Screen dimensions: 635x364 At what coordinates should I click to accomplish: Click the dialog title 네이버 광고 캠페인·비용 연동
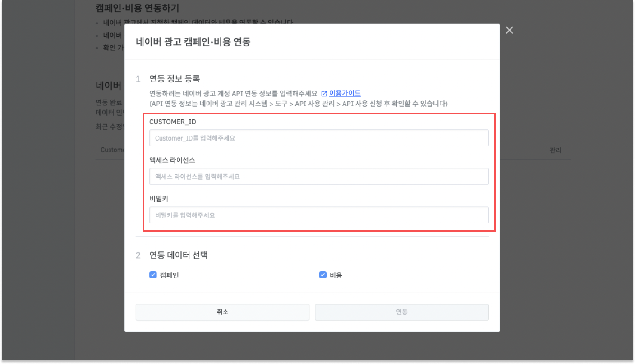(x=193, y=42)
